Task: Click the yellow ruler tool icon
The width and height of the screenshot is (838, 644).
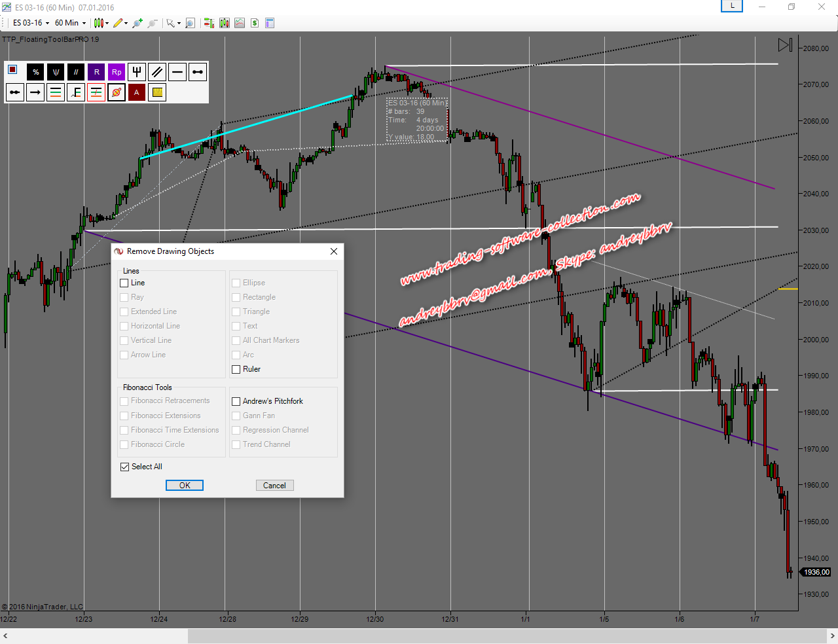Action: tap(157, 92)
